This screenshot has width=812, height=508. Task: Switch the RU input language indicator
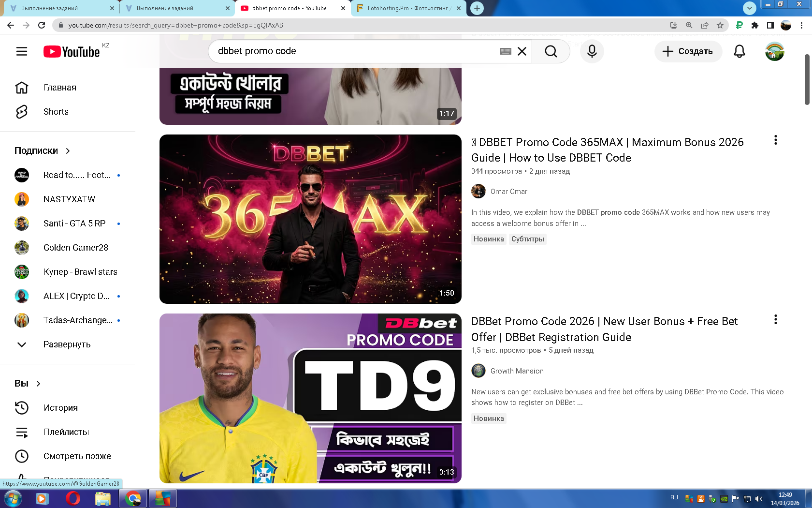click(x=674, y=497)
